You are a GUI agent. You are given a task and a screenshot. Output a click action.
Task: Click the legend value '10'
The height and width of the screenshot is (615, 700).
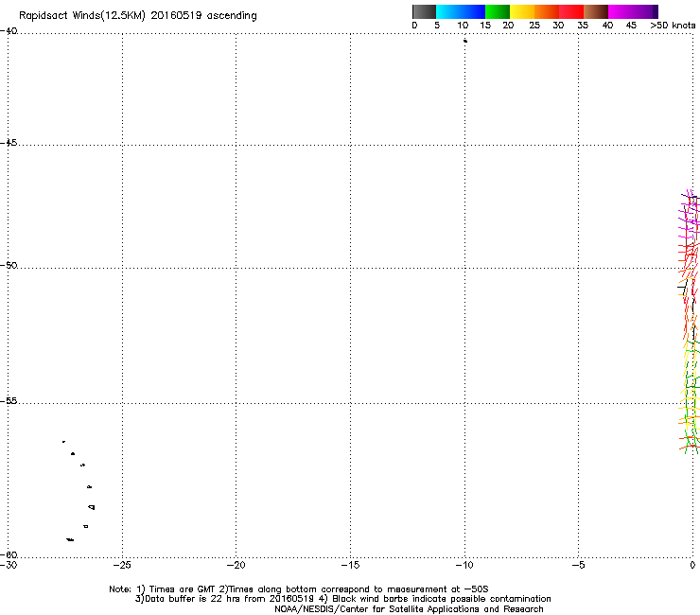[x=463, y=26]
